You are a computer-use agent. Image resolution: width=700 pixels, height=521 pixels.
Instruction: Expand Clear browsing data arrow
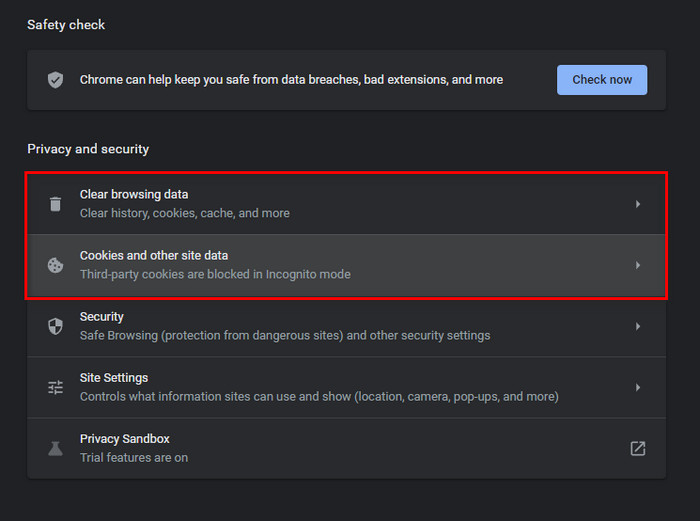point(638,204)
